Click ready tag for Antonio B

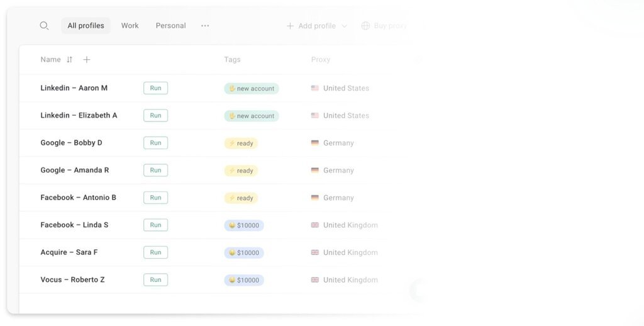coord(241,198)
